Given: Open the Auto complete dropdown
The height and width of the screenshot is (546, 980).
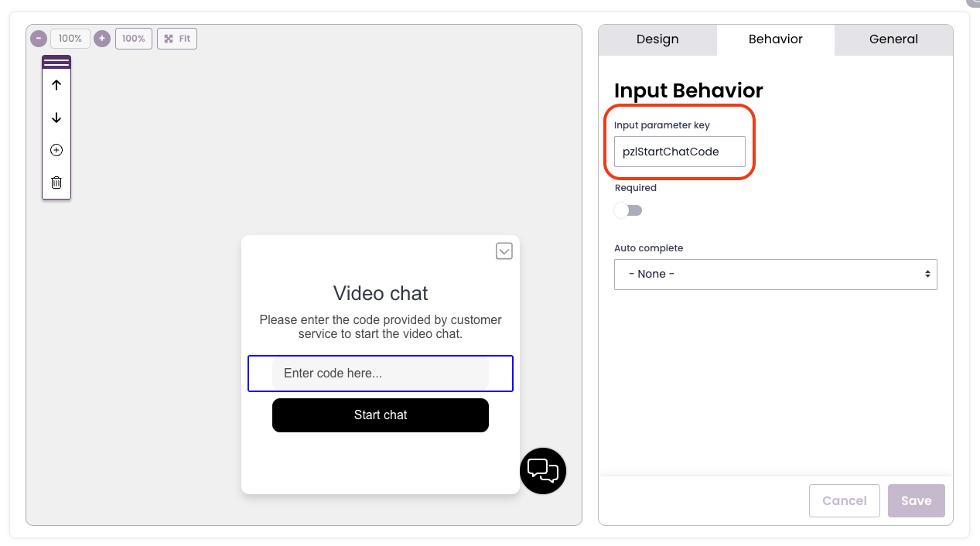Looking at the screenshot, I should (775, 275).
